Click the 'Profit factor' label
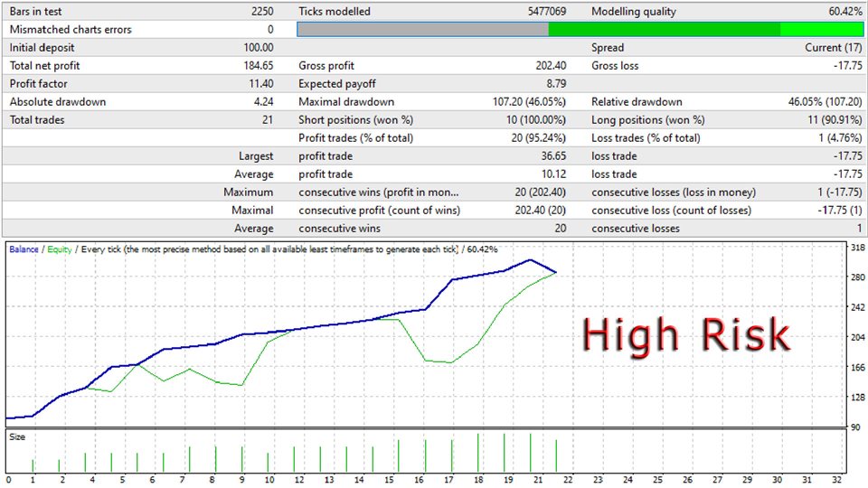The image size is (868, 488). (x=38, y=83)
